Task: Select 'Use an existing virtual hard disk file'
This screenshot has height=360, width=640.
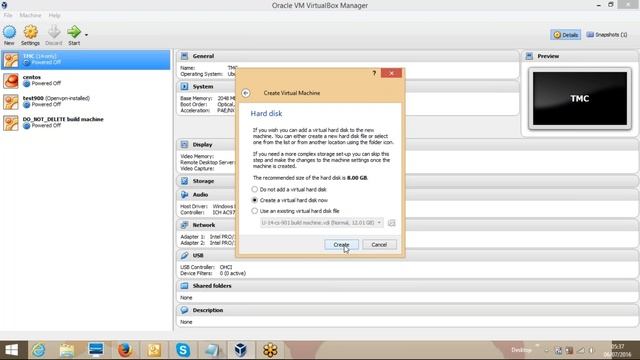Action: pos(296,211)
